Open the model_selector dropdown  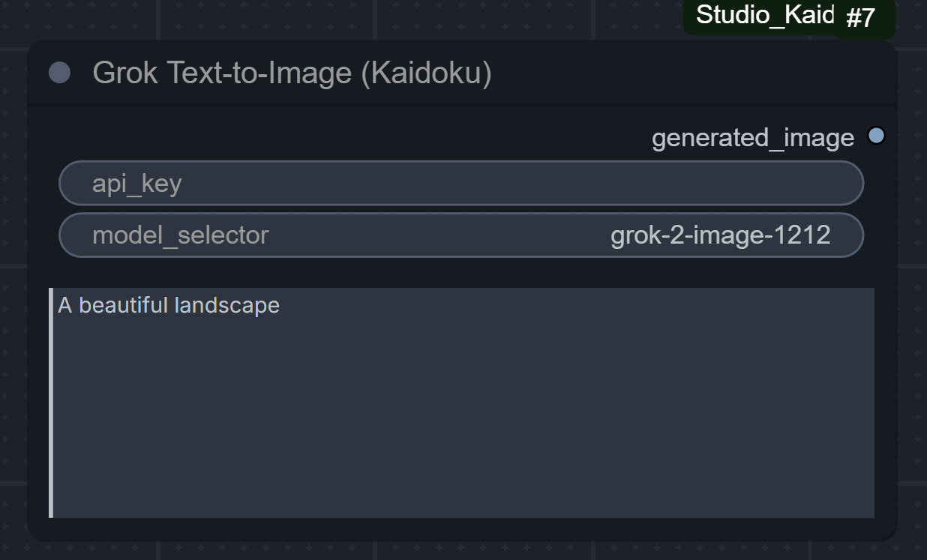460,235
